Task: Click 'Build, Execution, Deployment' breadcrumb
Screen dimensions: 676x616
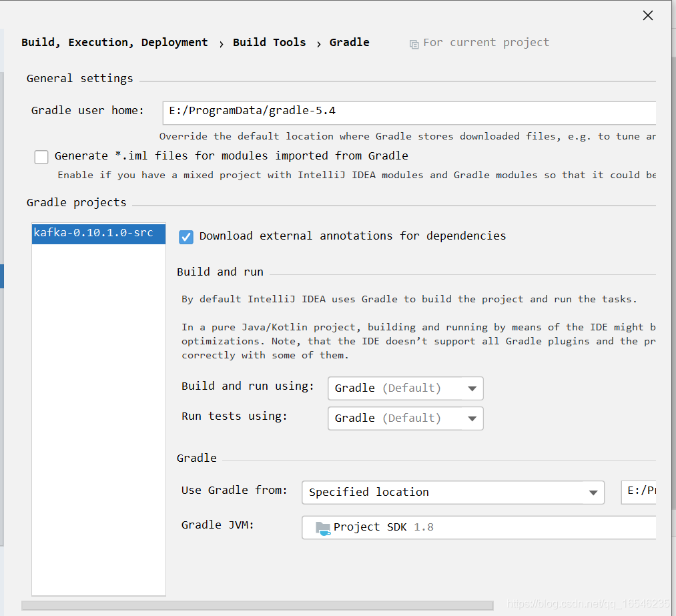Action: tap(115, 42)
